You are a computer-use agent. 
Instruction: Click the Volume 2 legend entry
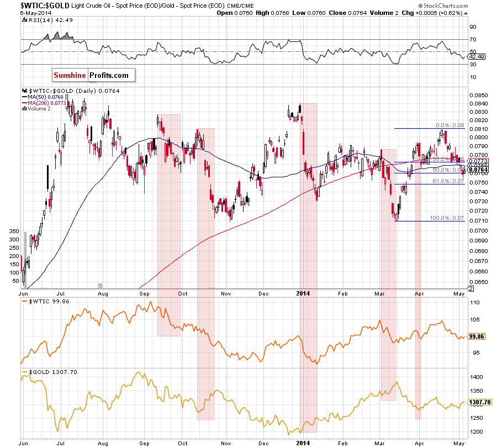[36, 109]
